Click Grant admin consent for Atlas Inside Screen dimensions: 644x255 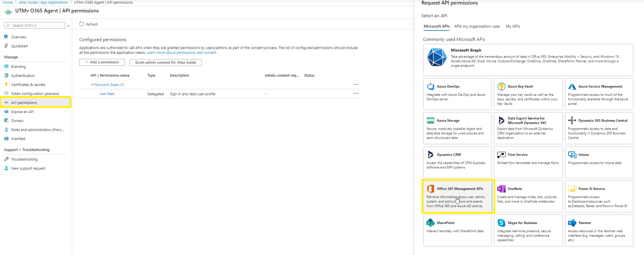[165, 62]
